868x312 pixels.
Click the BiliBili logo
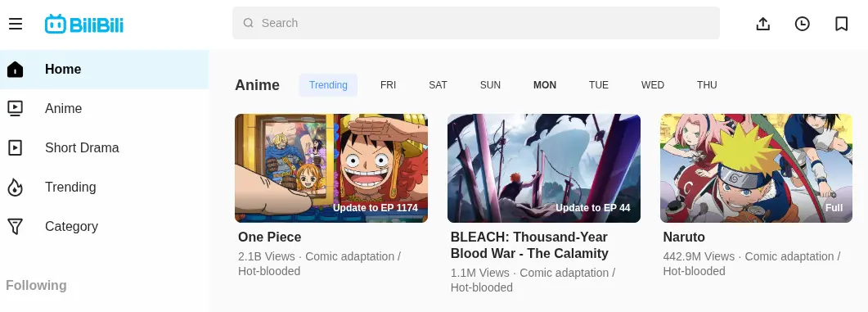pos(84,25)
